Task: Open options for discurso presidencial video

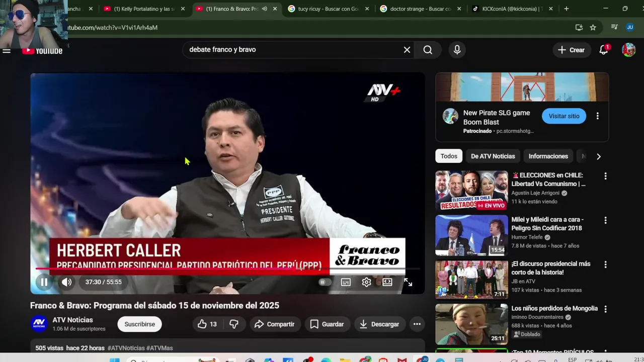Action: click(605, 264)
